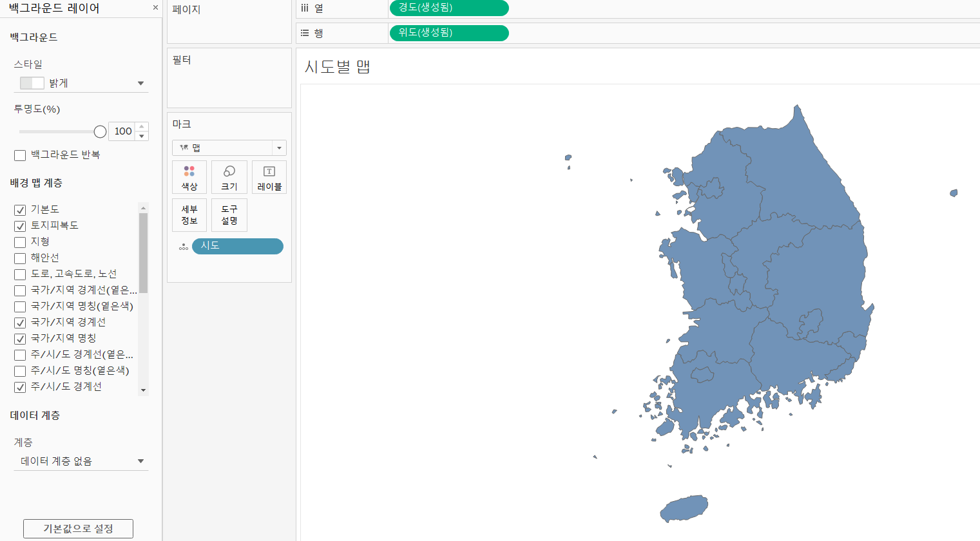Image resolution: width=980 pixels, height=541 pixels.
Task: Enable 도로, 고속도로, 노선 layer
Action: (20, 274)
